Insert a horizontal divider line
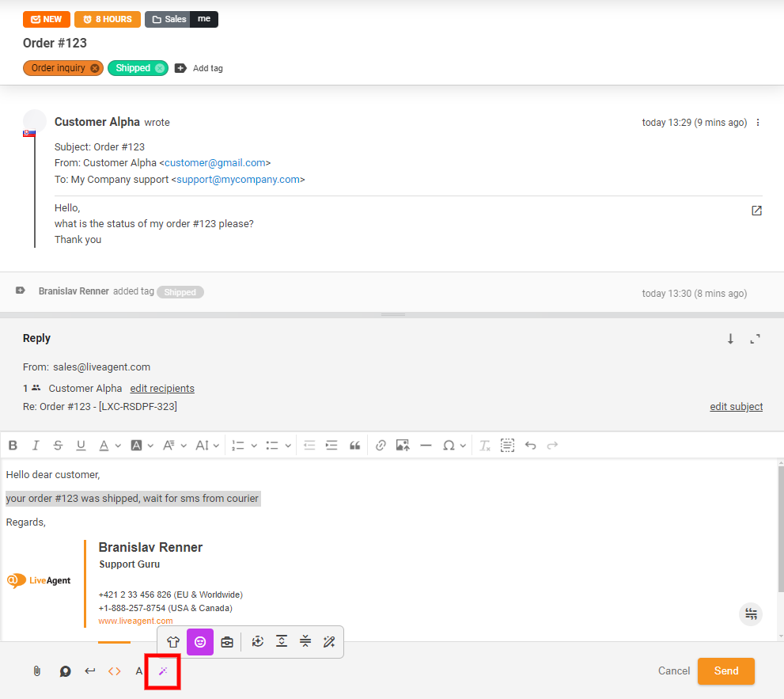Image resolution: width=784 pixels, height=699 pixels. [426, 445]
